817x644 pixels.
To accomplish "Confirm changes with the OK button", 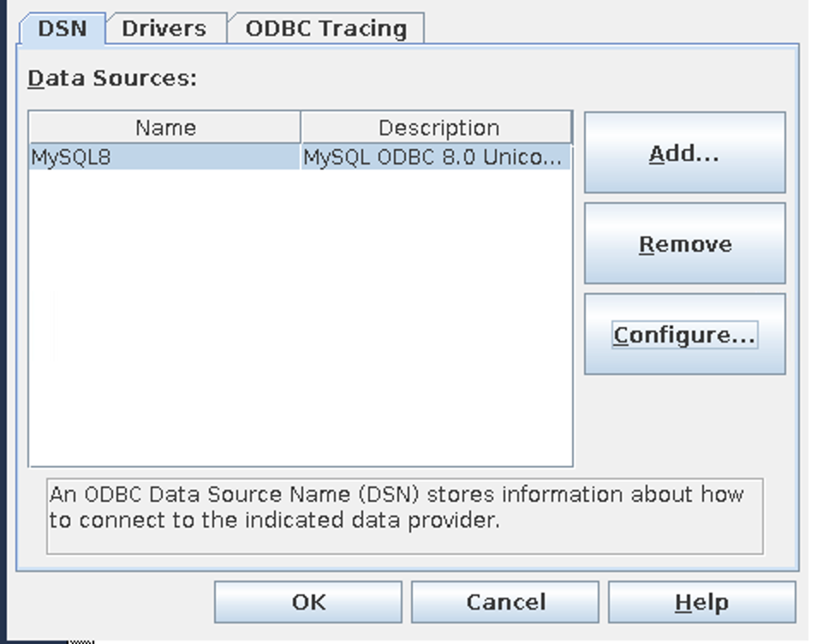I will pos(308,602).
